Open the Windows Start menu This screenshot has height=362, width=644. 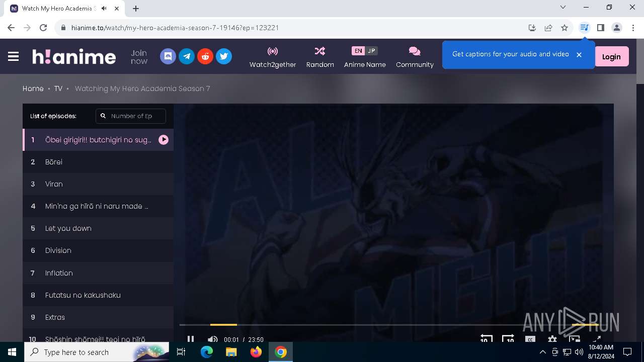click(x=12, y=352)
